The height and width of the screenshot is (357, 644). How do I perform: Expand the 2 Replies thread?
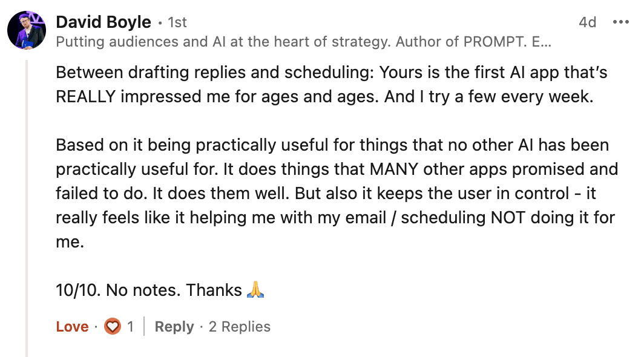click(x=239, y=327)
